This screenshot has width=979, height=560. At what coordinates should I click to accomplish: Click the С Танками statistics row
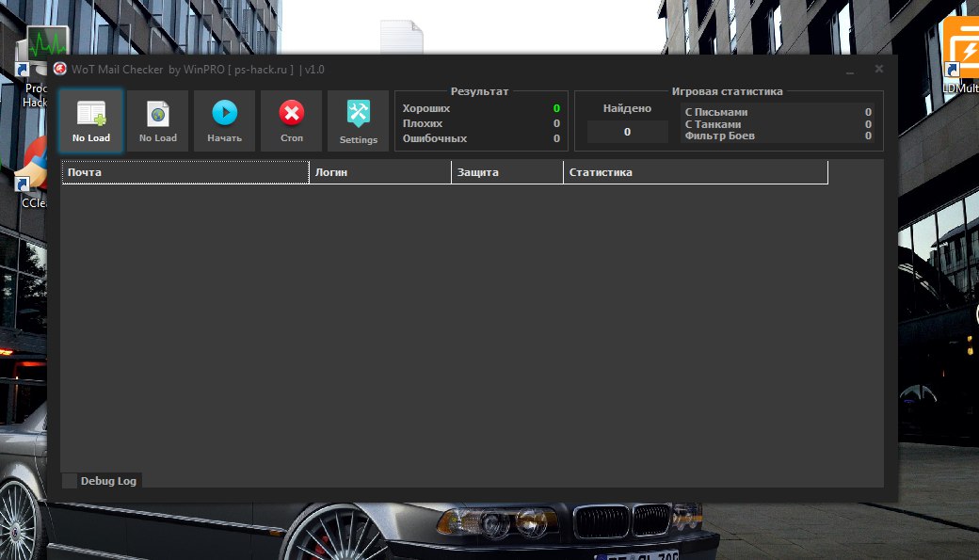(x=778, y=124)
